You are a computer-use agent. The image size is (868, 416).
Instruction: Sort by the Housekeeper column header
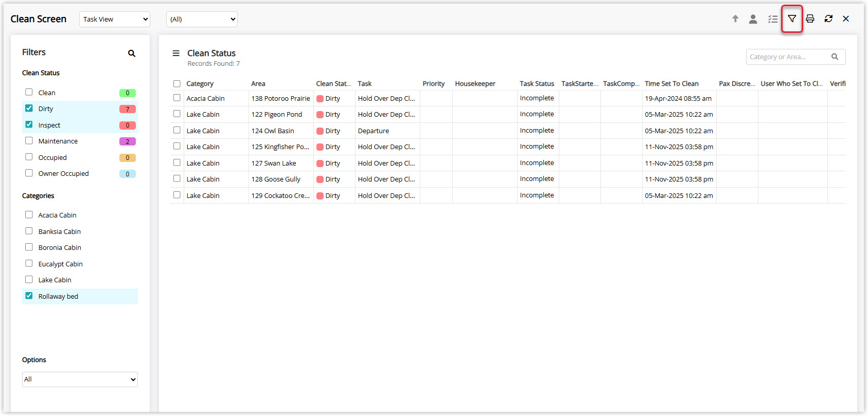point(475,84)
